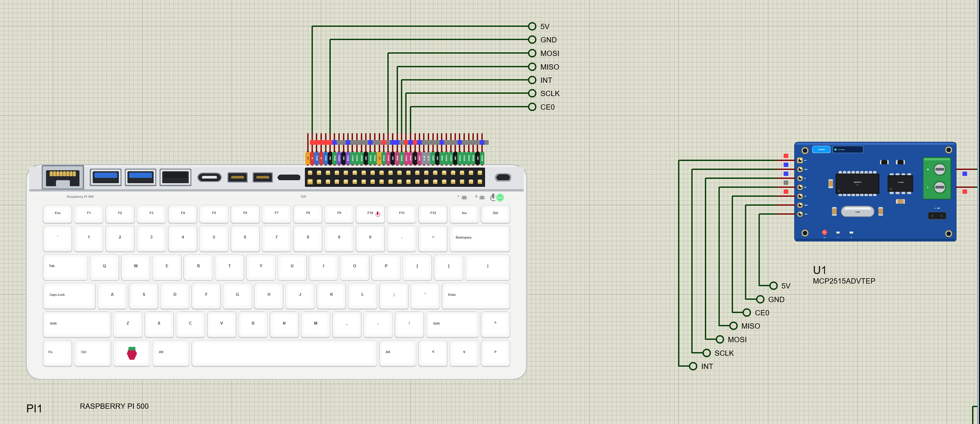This screenshot has height=424, width=980.
Task: Select the PI1 reference label
Action: tap(34, 408)
